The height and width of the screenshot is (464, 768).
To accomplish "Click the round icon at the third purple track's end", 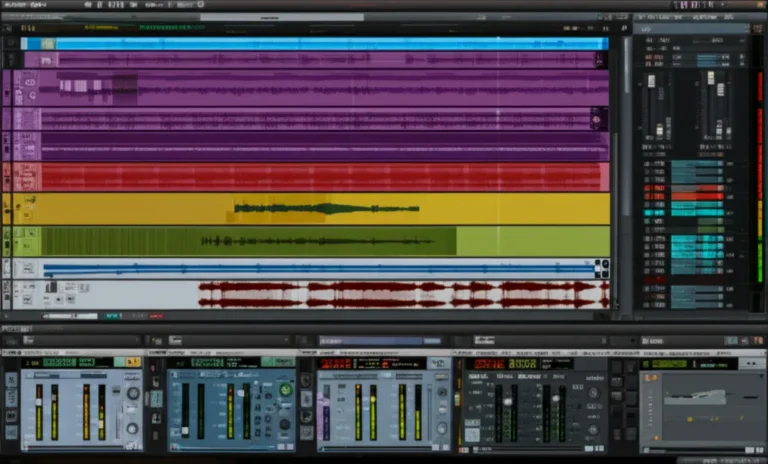I will 597,119.
